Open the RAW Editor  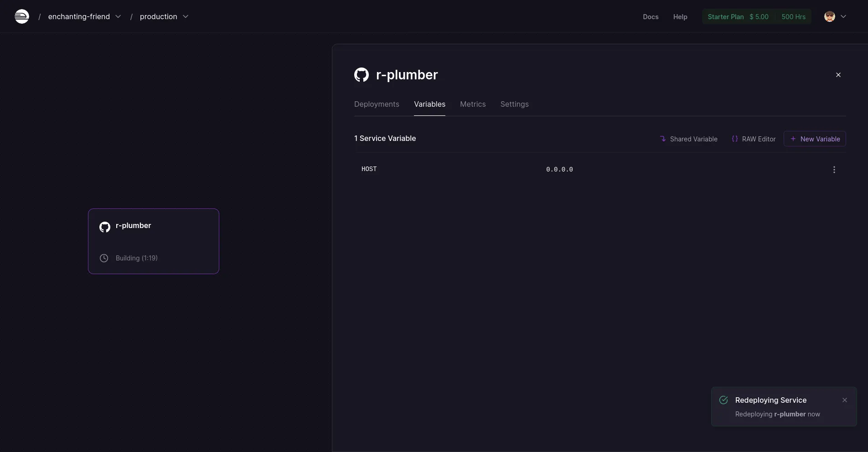coord(754,139)
